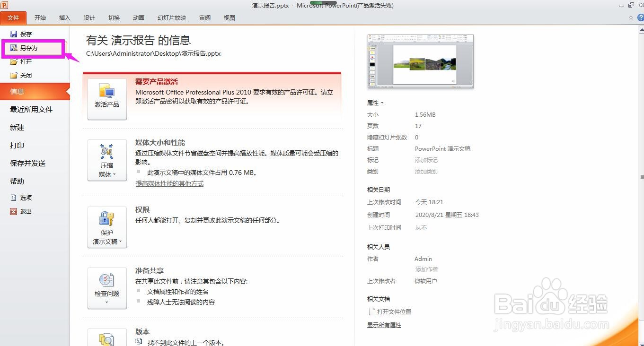Click the last modifier 微软用户
Image resolution: width=644 pixels, height=346 pixels.
click(x=426, y=281)
